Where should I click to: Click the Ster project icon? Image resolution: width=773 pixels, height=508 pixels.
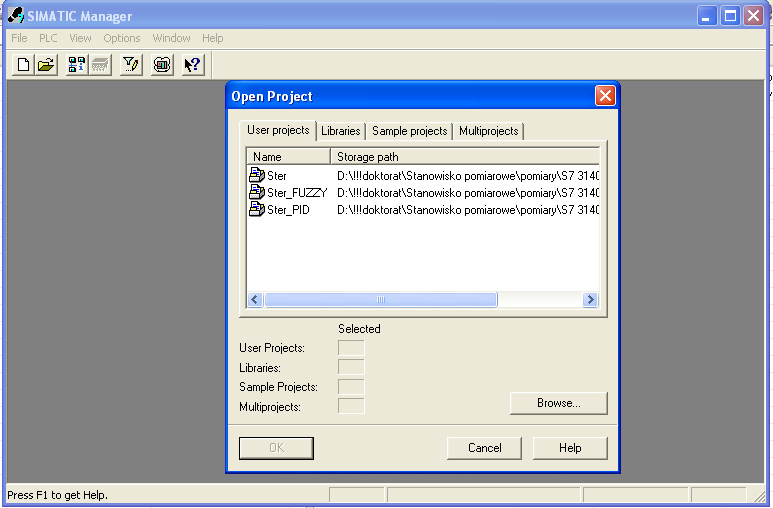(x=256, y=175)
